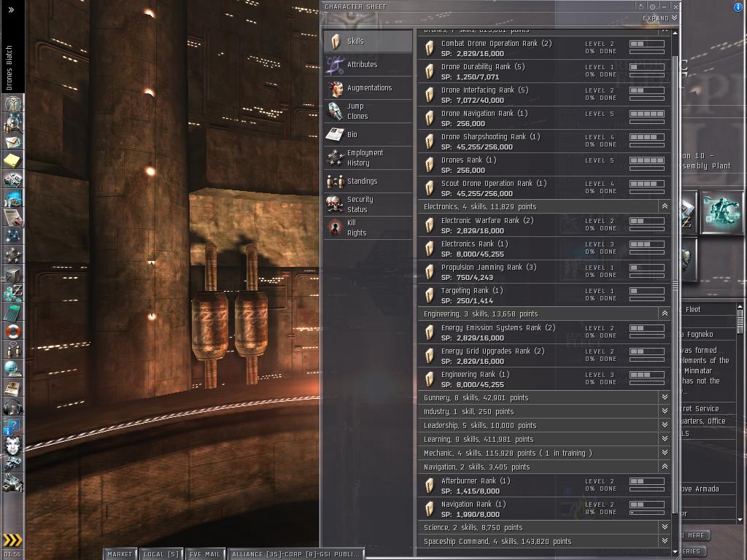Screen dimensions: 747x560
Task: Open People & Places icon in sidebar
Action: pyautogui.click(x=13, y=123)
